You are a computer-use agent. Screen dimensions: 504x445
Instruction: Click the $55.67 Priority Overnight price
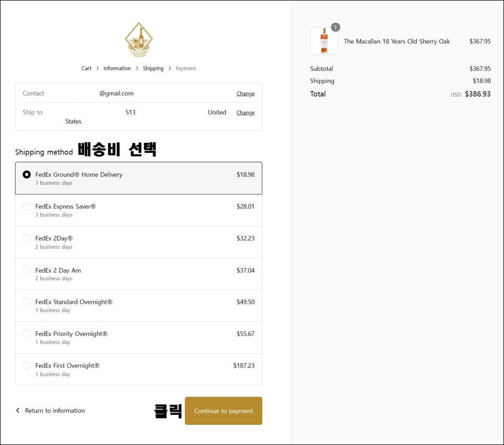tap(246, 334)
